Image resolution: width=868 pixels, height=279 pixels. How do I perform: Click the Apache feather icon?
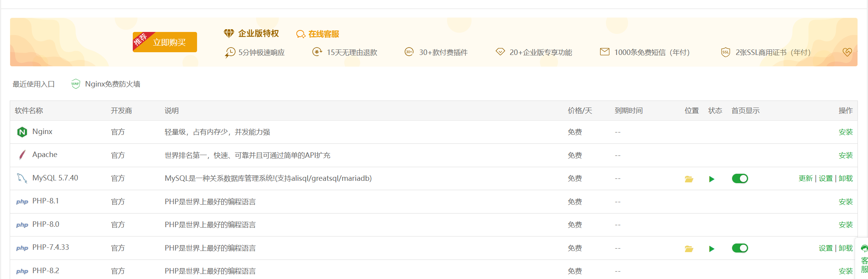click(22, 155)
